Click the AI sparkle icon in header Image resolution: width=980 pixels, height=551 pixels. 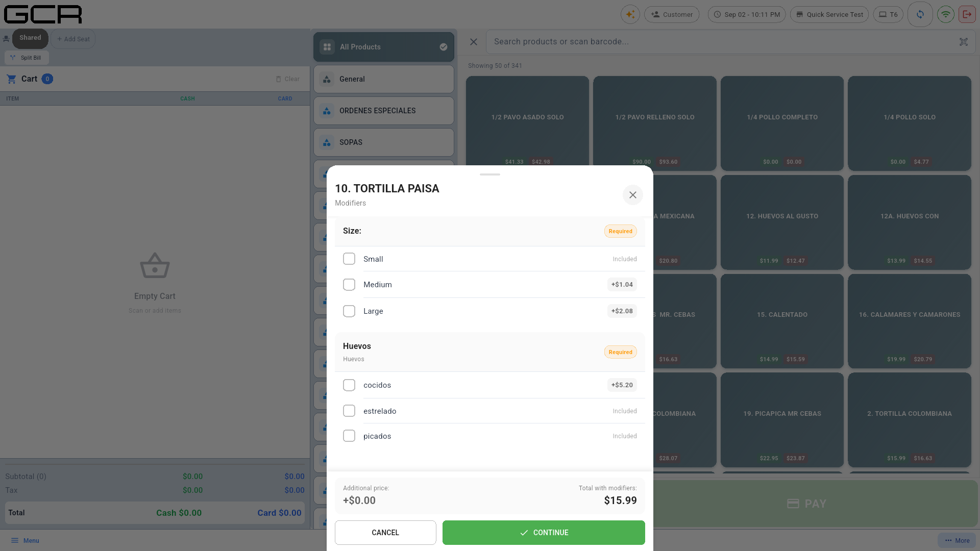[x=630, y=14]
